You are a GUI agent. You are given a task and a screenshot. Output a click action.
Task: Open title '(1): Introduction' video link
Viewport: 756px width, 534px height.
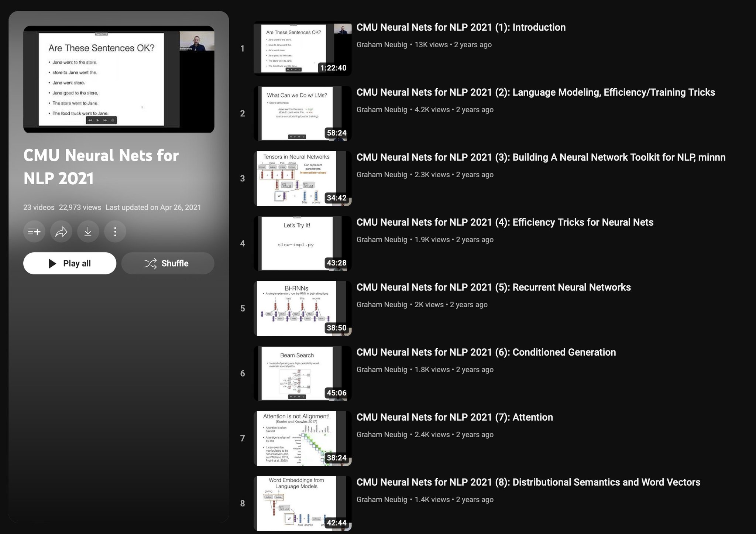point(461,27)
